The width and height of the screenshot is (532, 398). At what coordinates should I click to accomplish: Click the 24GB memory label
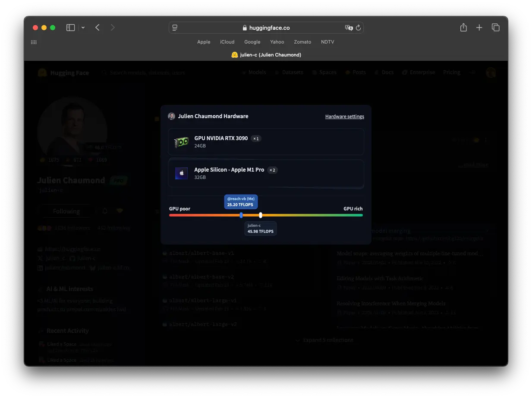200,146
